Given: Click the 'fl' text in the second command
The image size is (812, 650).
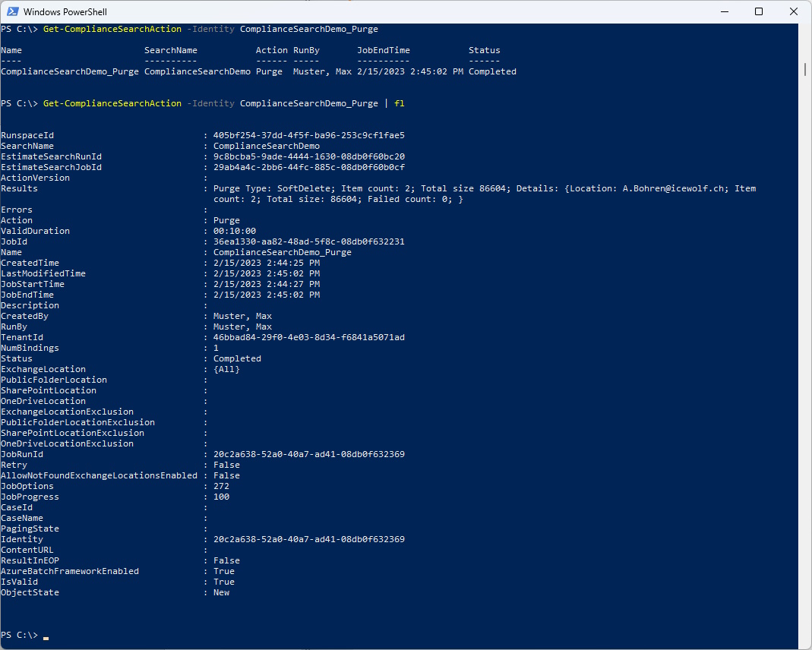Looking at the screenshot, I should (x=400, y=103).
